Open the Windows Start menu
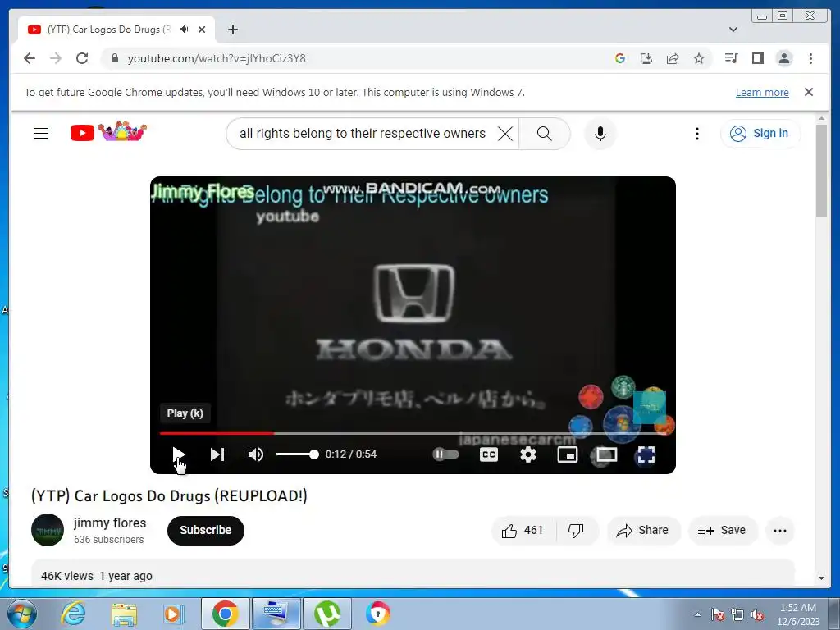Viewport: 840px width, 630px height. [x=21, y=614]
